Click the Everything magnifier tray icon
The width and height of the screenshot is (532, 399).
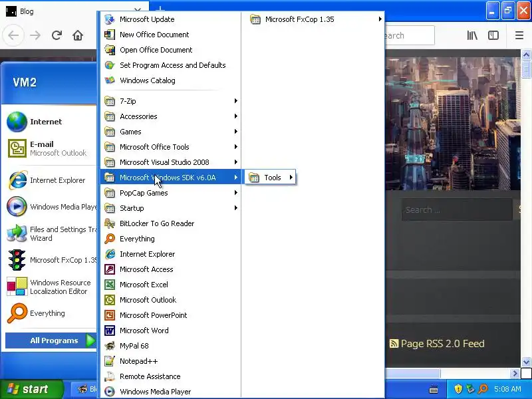point(483,389)
